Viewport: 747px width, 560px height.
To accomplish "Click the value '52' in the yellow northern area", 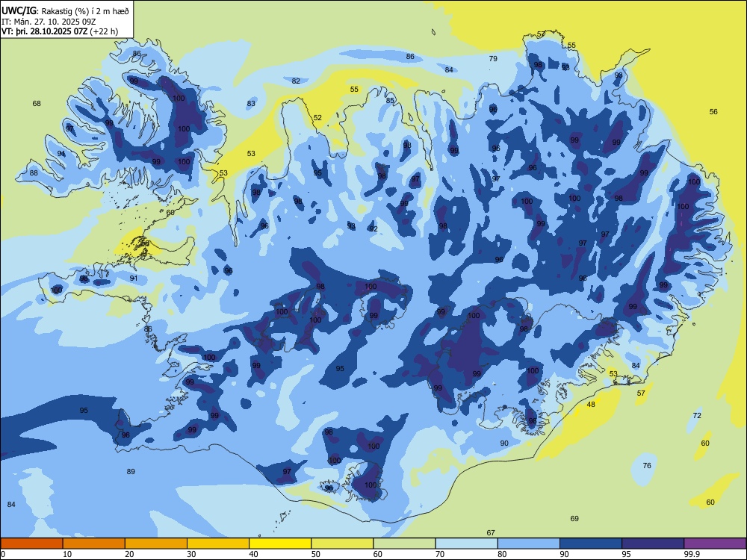I will (x=317, y=118).
